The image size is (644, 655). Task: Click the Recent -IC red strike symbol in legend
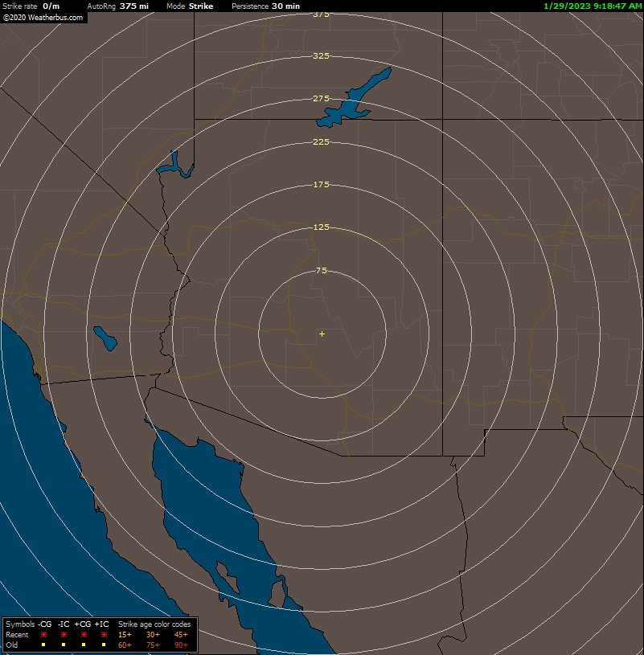tap(64, 635)
